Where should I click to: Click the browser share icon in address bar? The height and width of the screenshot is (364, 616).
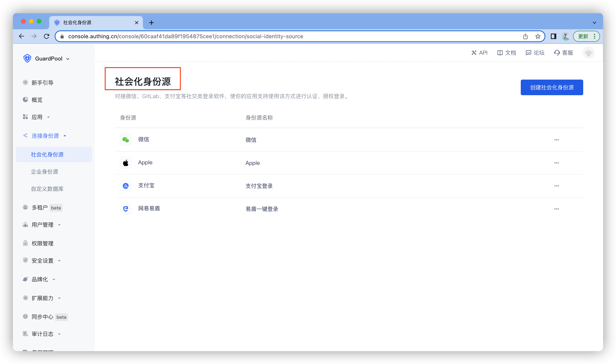525,36
